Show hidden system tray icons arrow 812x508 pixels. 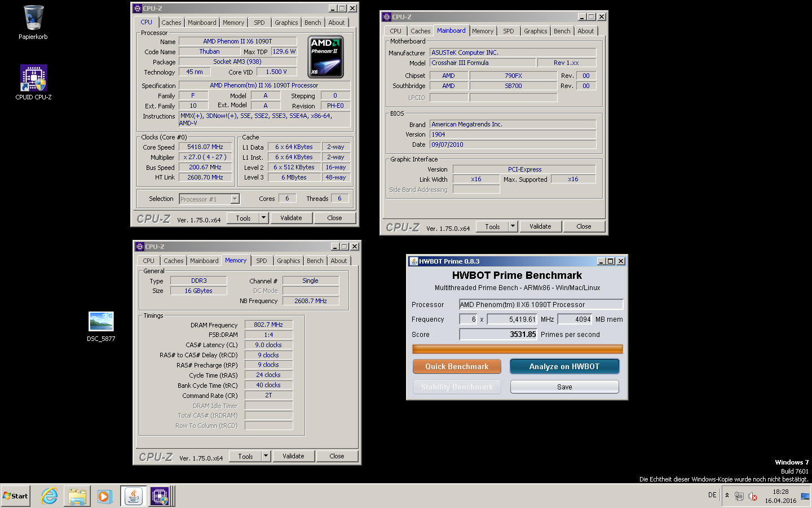727,496
